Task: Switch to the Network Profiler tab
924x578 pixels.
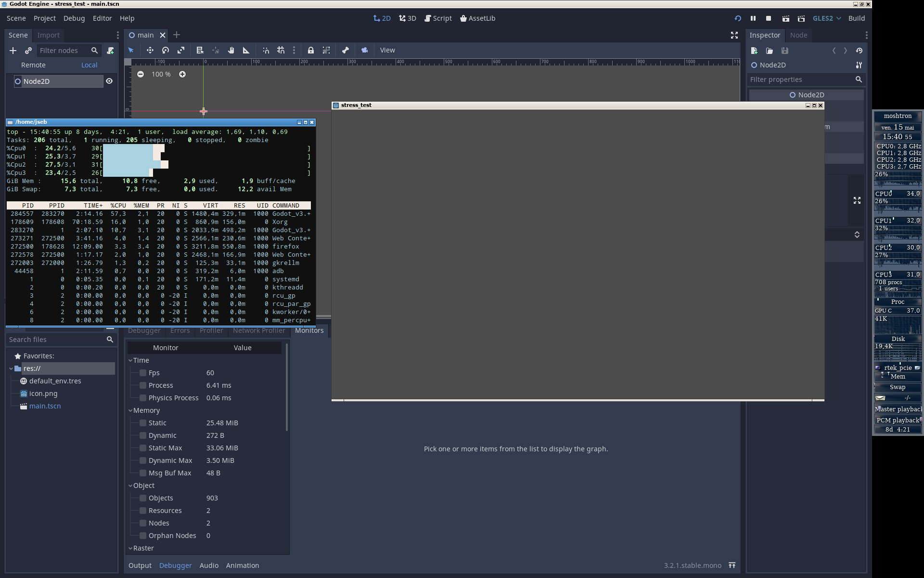Action: coord(258,330)
